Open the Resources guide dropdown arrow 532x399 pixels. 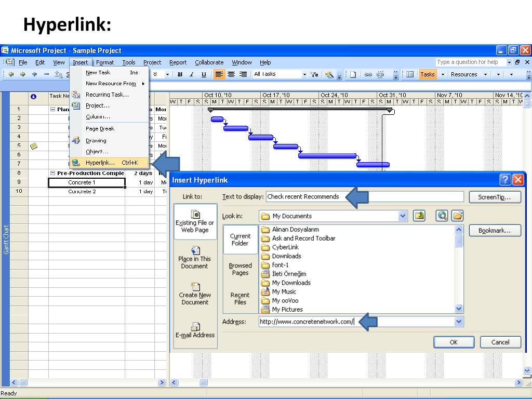click(485, 74)
